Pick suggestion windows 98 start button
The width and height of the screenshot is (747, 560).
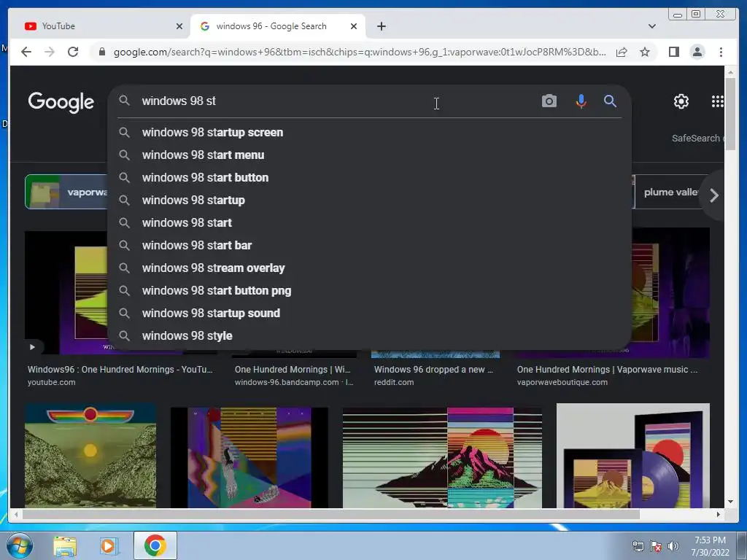(x=369, y=178)
